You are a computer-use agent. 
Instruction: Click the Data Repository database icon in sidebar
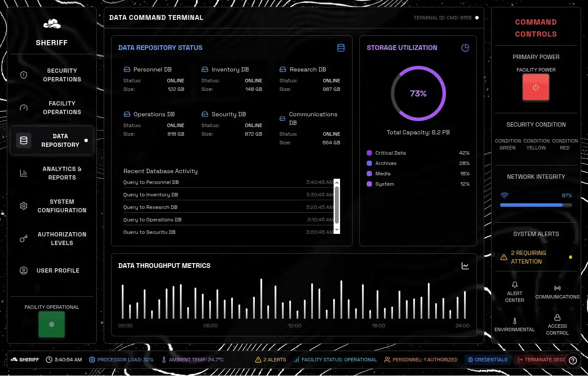pyautogui.click(x=23, y=140)
